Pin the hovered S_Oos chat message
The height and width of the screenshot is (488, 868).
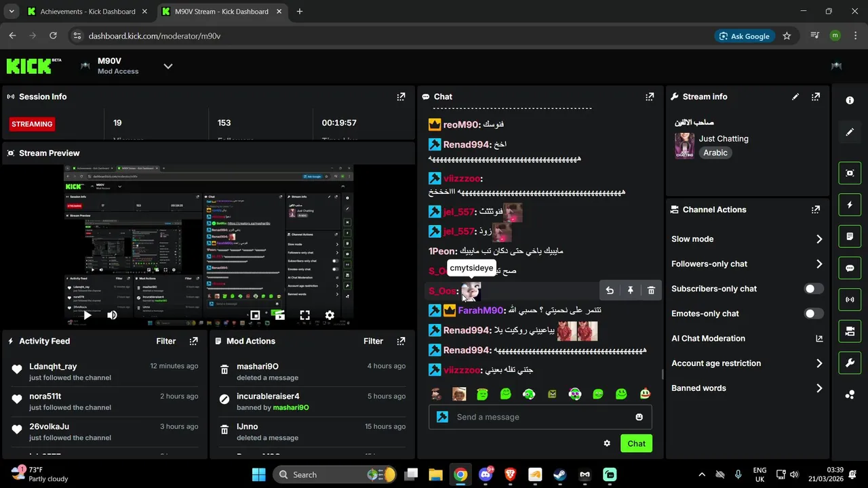(630, 290)
